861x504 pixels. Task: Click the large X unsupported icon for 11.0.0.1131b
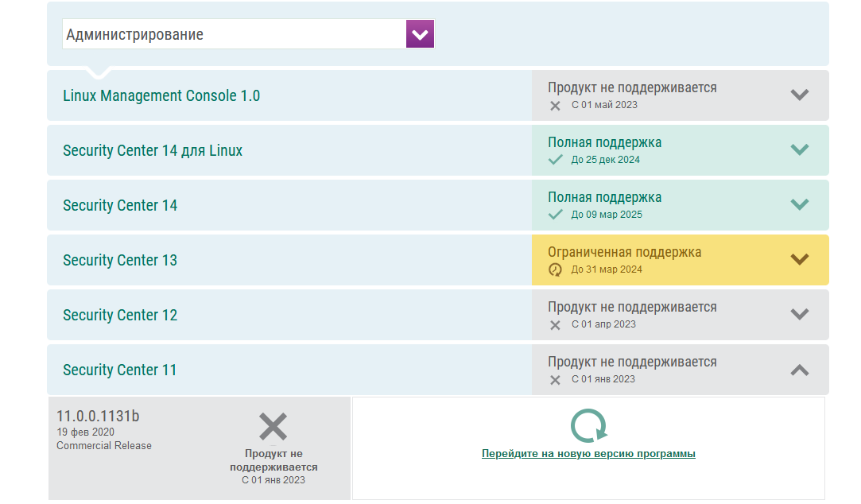tap(273, 427)
